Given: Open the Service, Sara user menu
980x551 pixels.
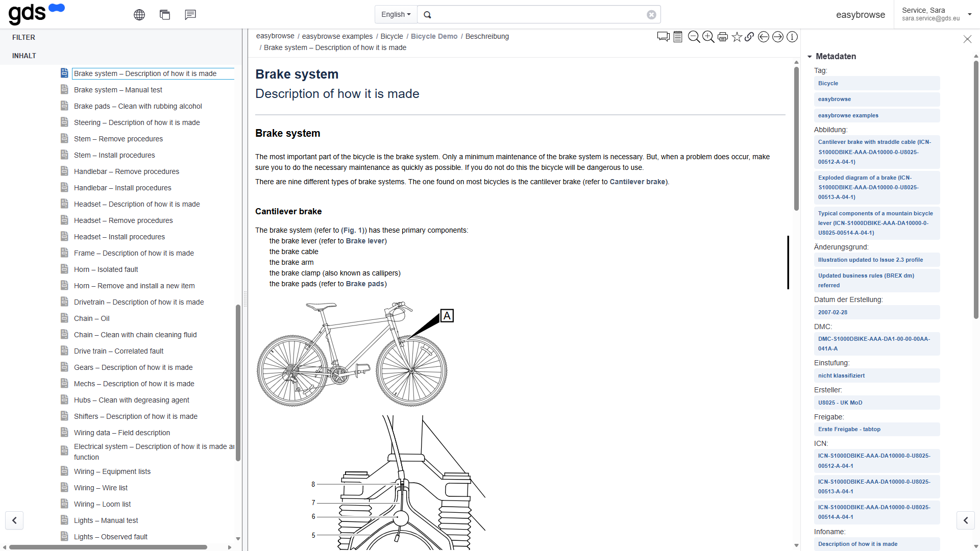Looking at the screenshot, I should (937, 14).
